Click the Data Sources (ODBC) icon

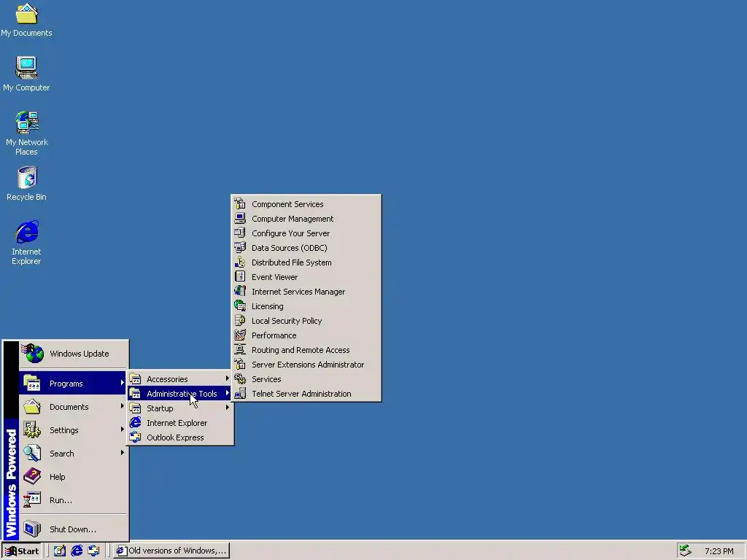(x=240, y=248)
